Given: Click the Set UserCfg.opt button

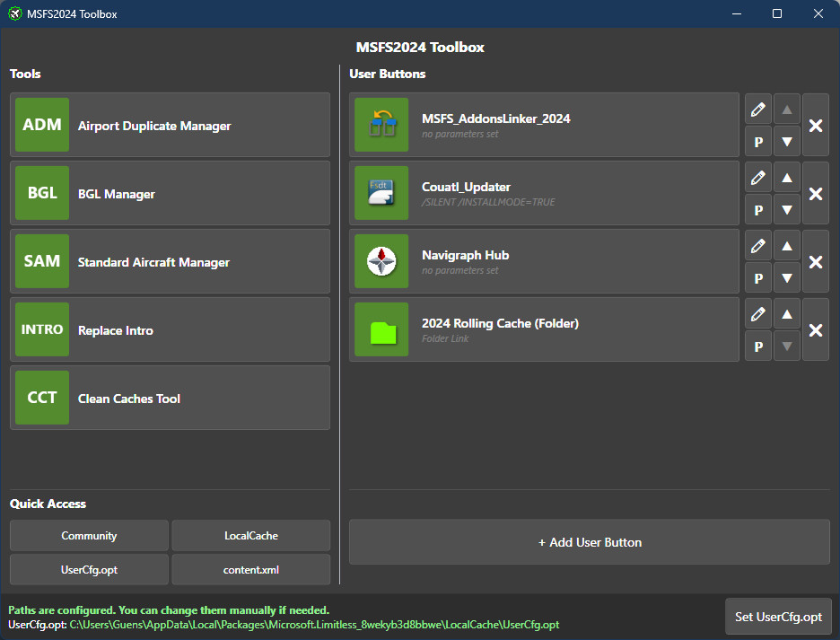Looking at the screenshot, I should (x=778, y=617).
